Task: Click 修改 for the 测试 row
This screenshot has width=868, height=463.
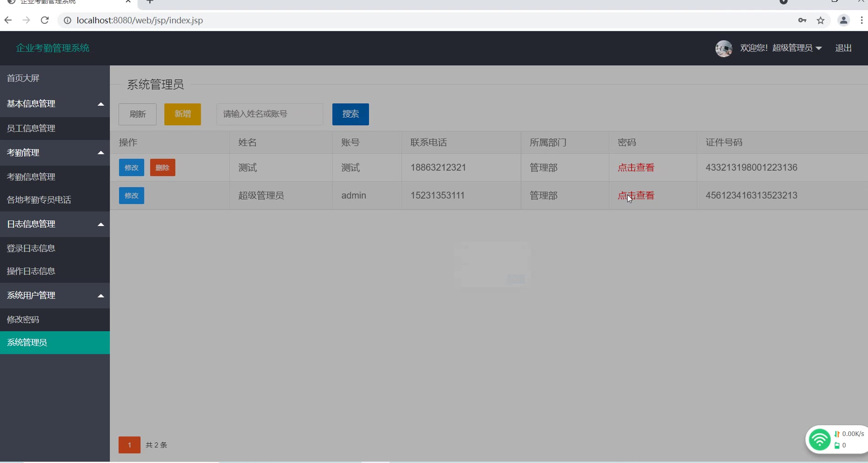Action: pos(131,167)
